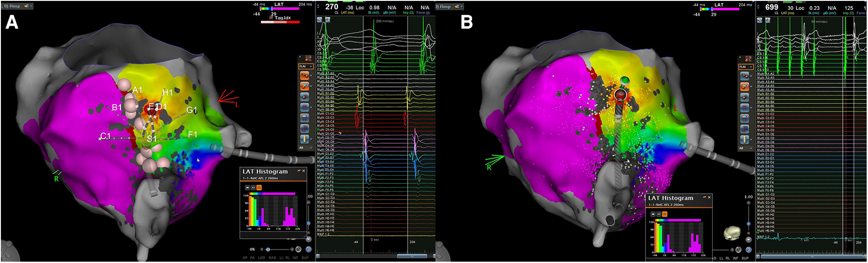Expand the All dropdown in panel A toolbar
The width and height of the screenshot is (868, 263).
[x=305, y=148]
